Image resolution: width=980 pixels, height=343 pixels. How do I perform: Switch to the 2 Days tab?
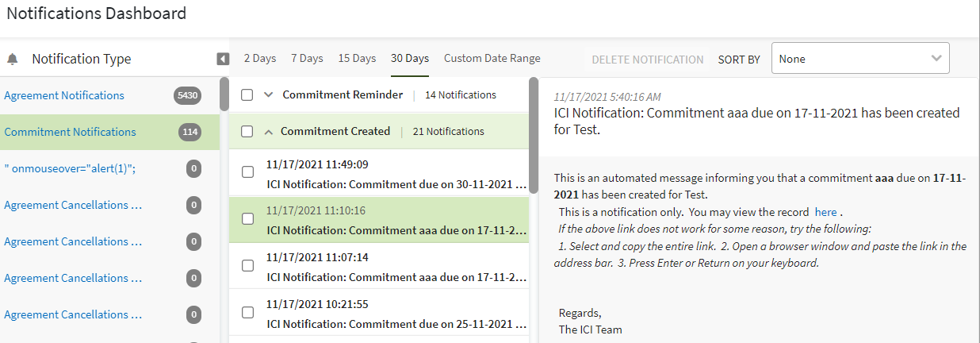pyautogui.click(x=259, y=59)
